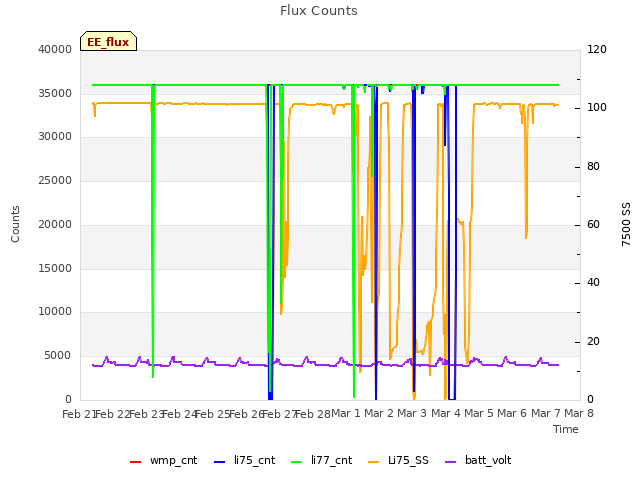Image resolution: width=640 pixels, height=480 pixels.
Task: Click the Mar 2 date tick
Action: [x=379, y=413]
